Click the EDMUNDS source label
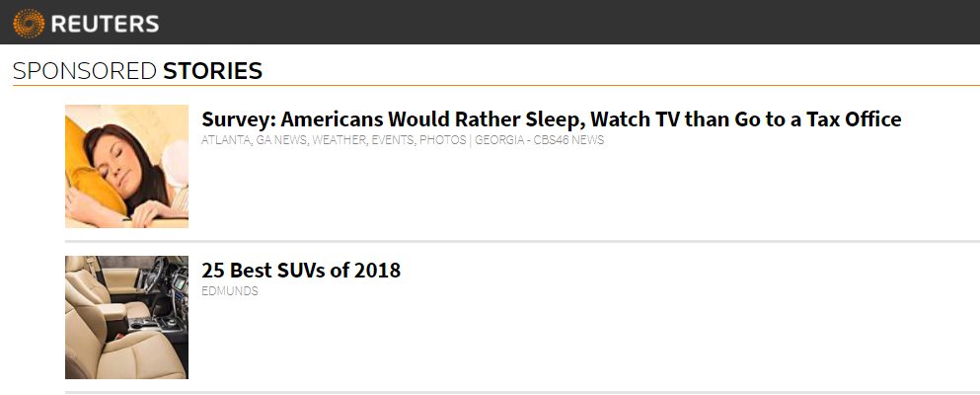This screenshot has width=980, height=395. 229,291
